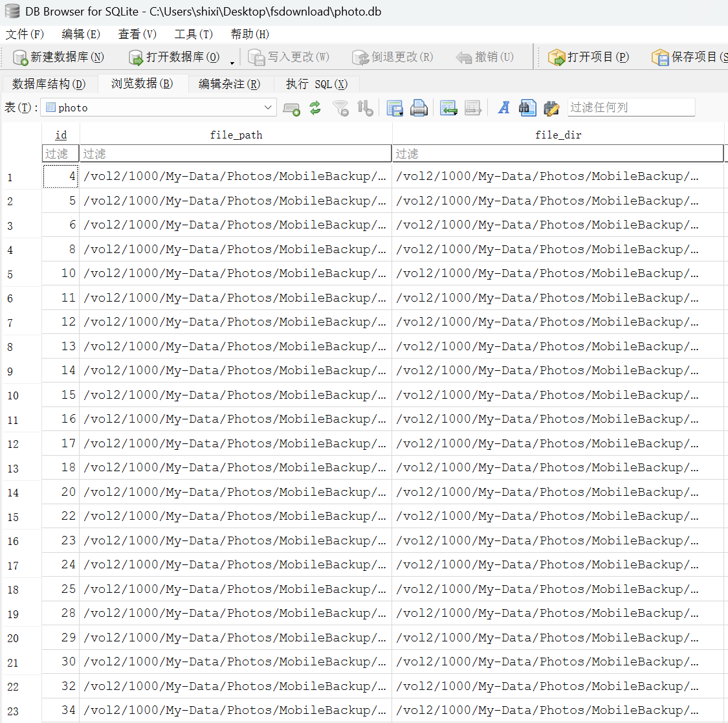
Task: Select file_dir cell in id 14 row
Action: 558,370
